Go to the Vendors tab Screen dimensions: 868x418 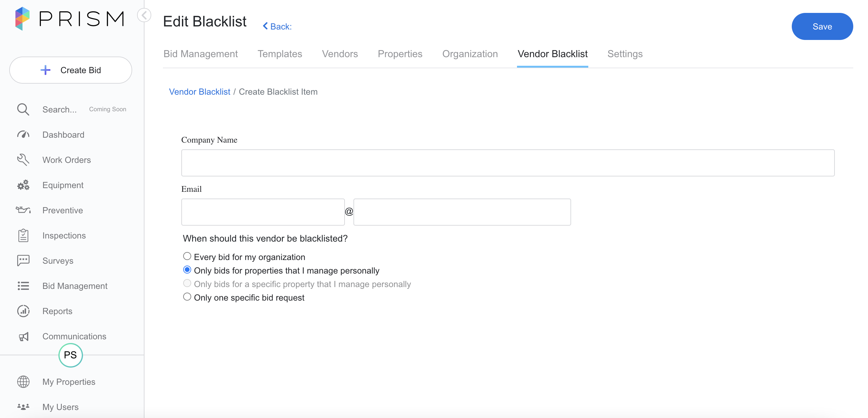click(340, 54)
